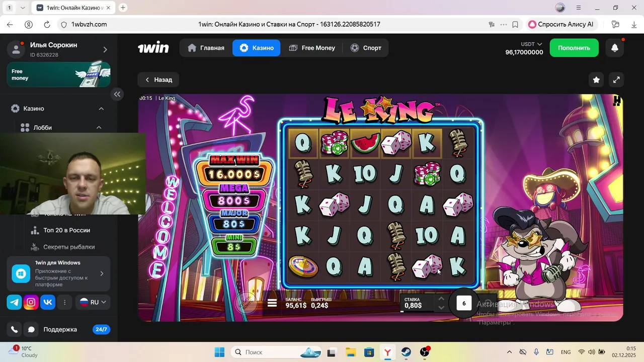Screen dimensions: 644x362
Task: Click the 1win logo
Action: pos(153,48)
